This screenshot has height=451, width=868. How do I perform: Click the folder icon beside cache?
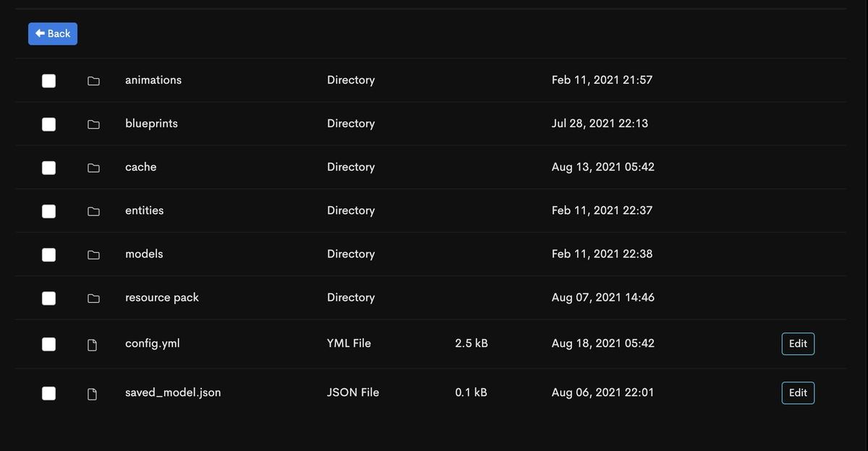[x=93, y=167]
